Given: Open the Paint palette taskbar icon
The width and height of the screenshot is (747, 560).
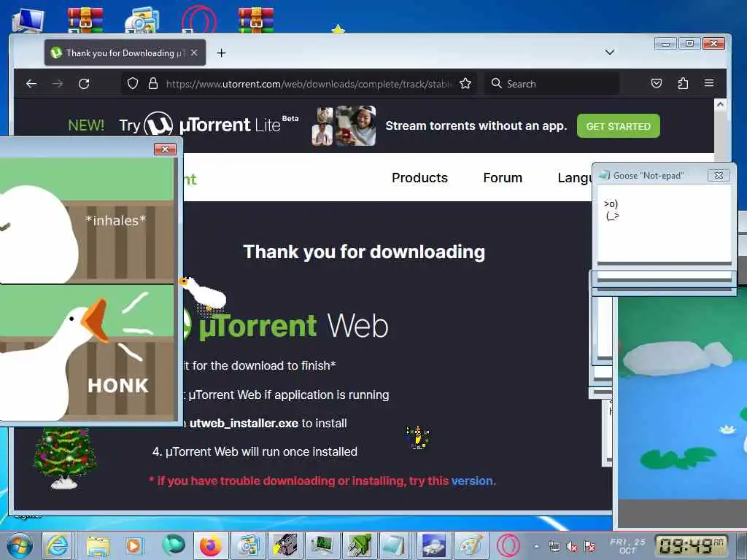Looking at the screenshot, I should [x=471, y=545].
